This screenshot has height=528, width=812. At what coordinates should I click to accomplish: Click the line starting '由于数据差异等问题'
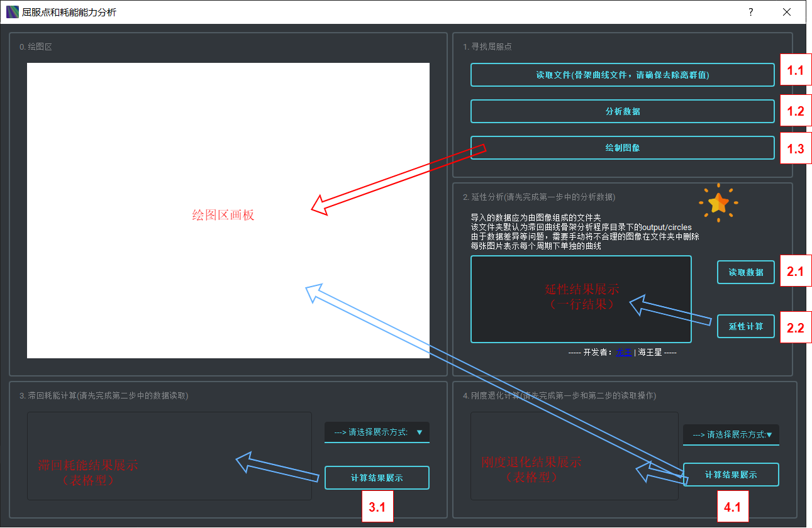pyautogui.click(x=585, y=236)
